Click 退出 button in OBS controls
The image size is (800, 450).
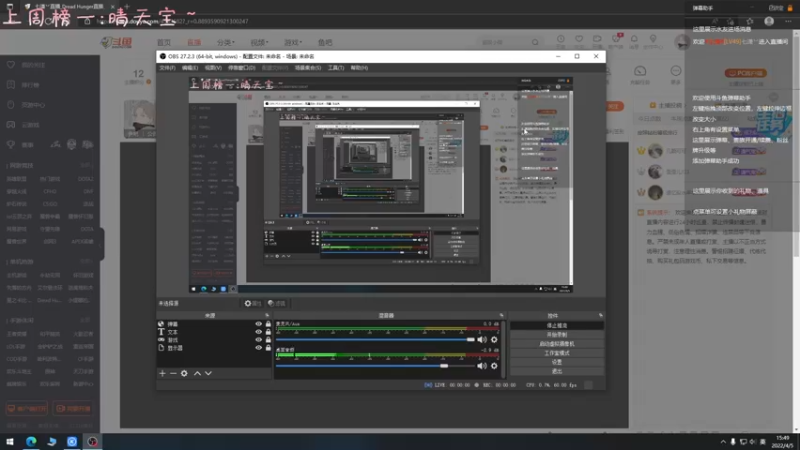(x=557, y=371)
